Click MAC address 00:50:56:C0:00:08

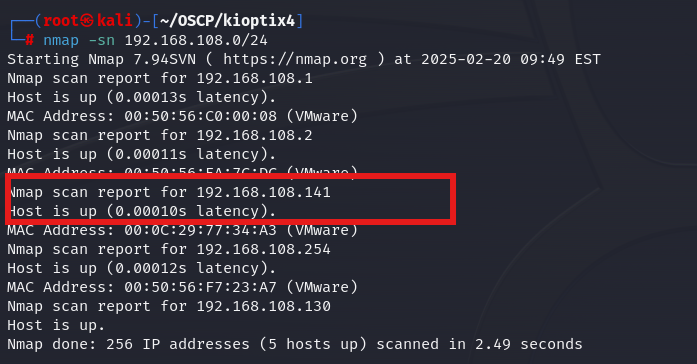[200, 116]
